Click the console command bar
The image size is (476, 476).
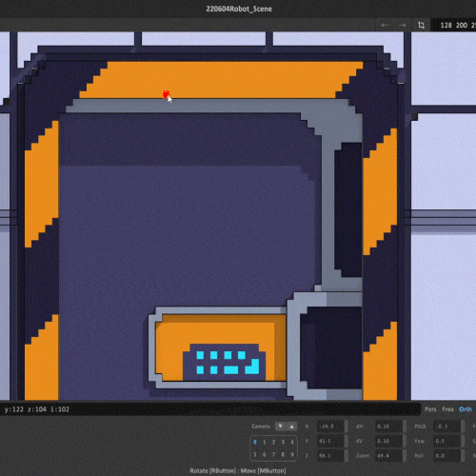210,409
